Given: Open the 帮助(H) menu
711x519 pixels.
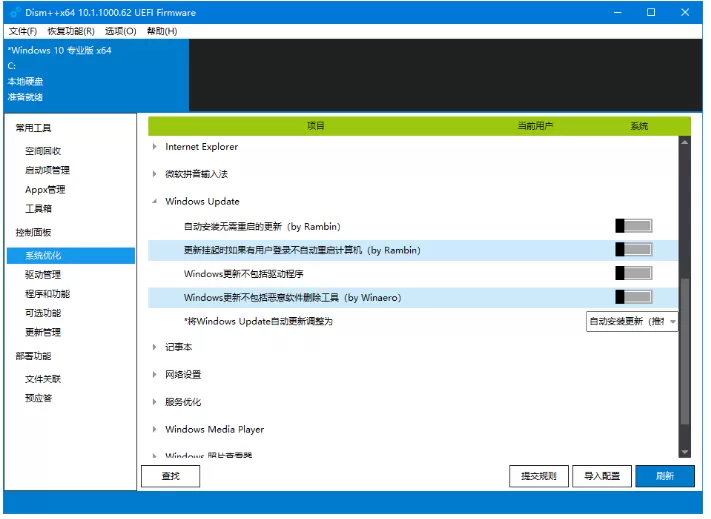Looking at the screenshot, I should coord(163,31).
